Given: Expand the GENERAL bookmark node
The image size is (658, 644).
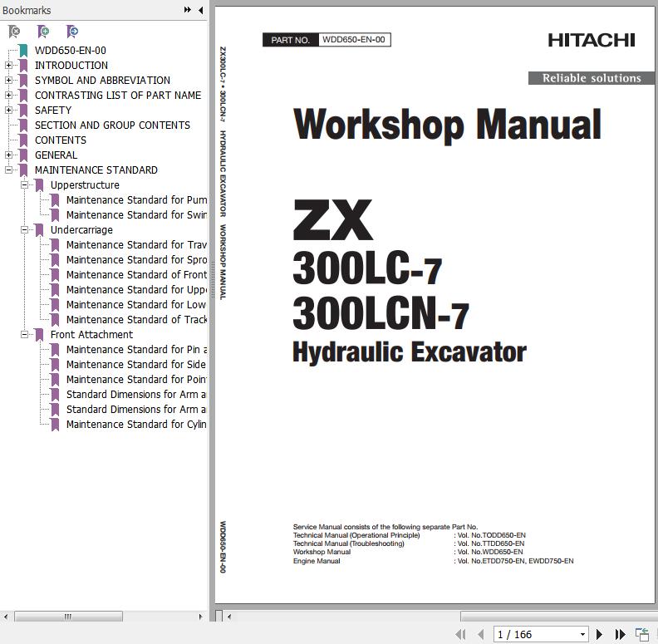Looking at the screenshot, I should [x=8, y=155].
